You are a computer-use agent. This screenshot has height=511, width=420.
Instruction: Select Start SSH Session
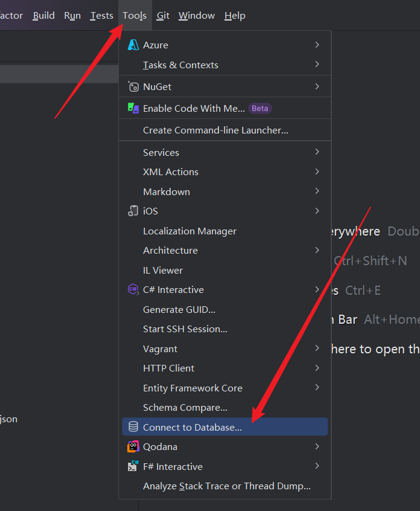[x=224, y=329]
